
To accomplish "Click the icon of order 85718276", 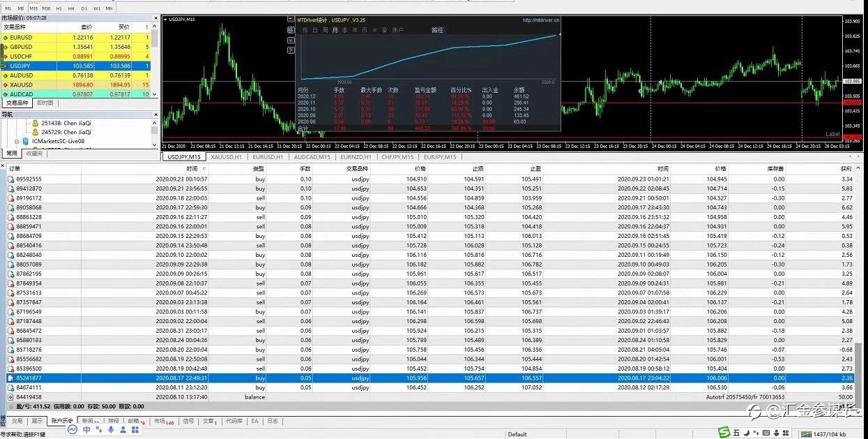I will tap(10, 350).
